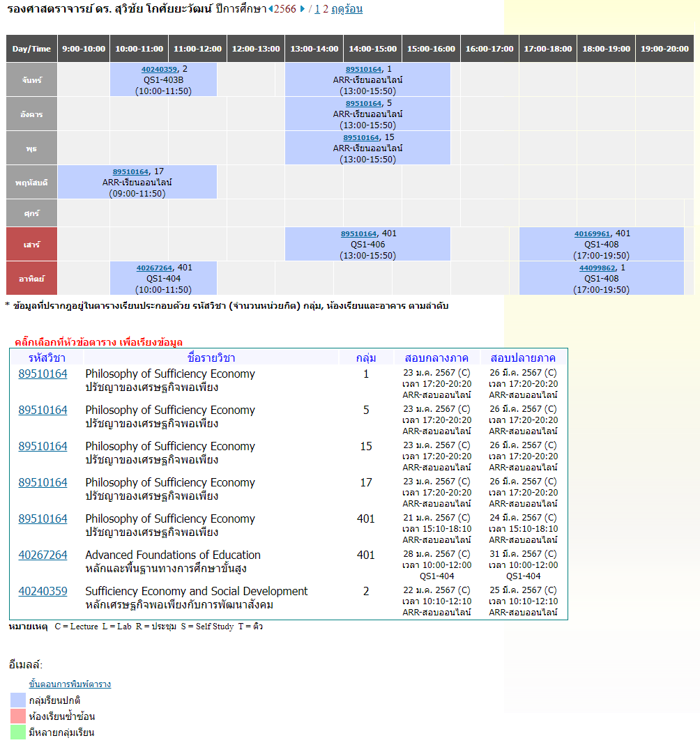Open 40240359 Sufficiency Economy course code link
Screen dimensions: 700x745
tap(43, 591)
